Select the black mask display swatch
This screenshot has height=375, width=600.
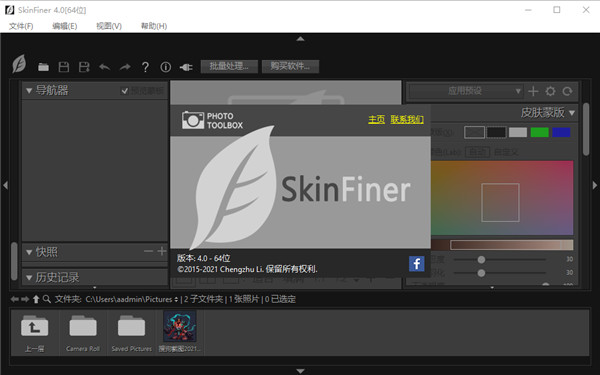(496, 132)
